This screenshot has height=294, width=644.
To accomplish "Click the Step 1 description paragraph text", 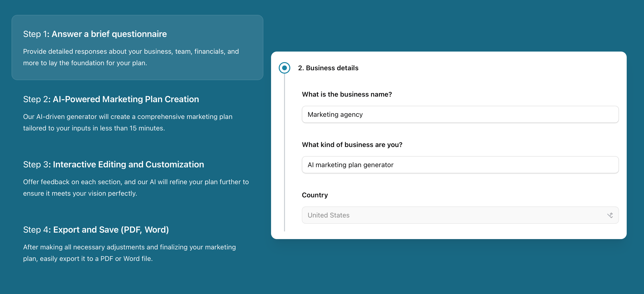I will 131,57.
